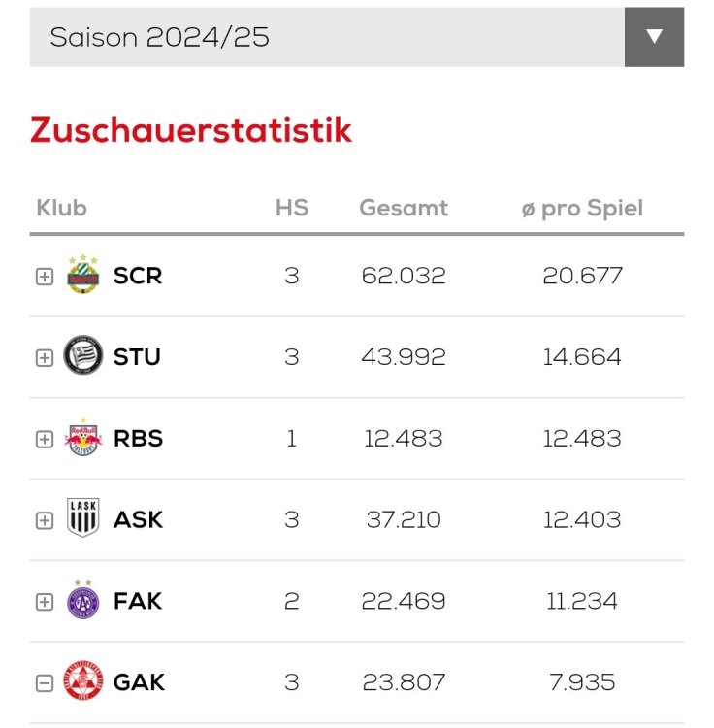
Task: Expand the STU row details
Action: [x=44, y=358]
